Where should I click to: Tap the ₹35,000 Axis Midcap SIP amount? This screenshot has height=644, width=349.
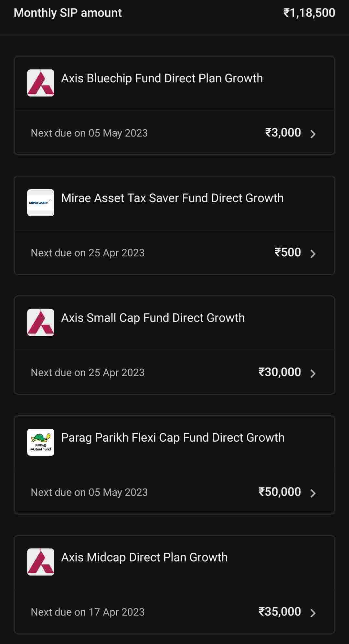[280, 612]
